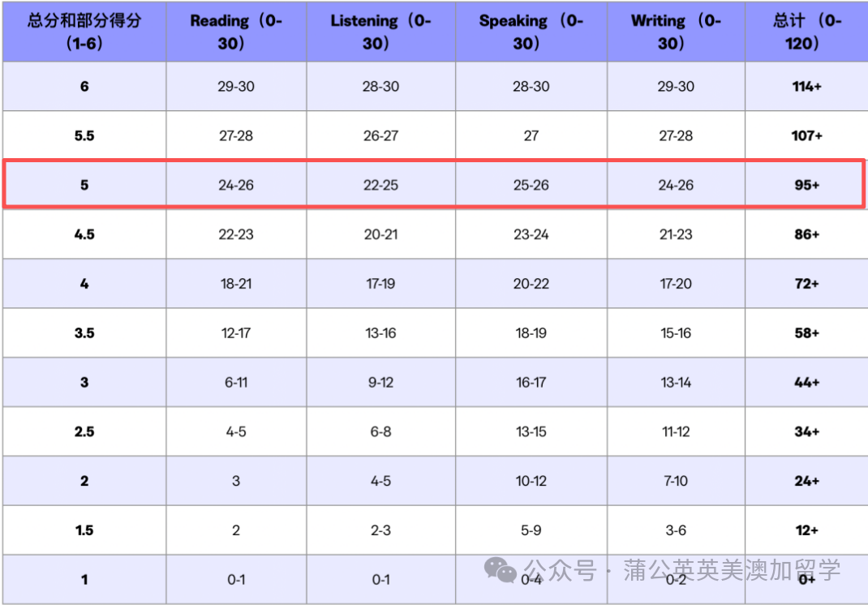
Task: Select the 12+ total score cell
Action: (x=806, y=530)
